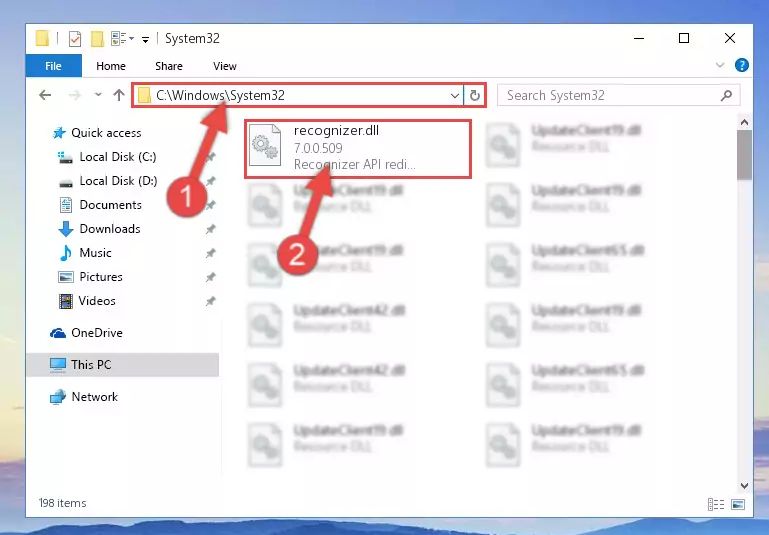Go forward with the Forward arrow
Screen dimensions: 769x535
(x=75, y=95)
